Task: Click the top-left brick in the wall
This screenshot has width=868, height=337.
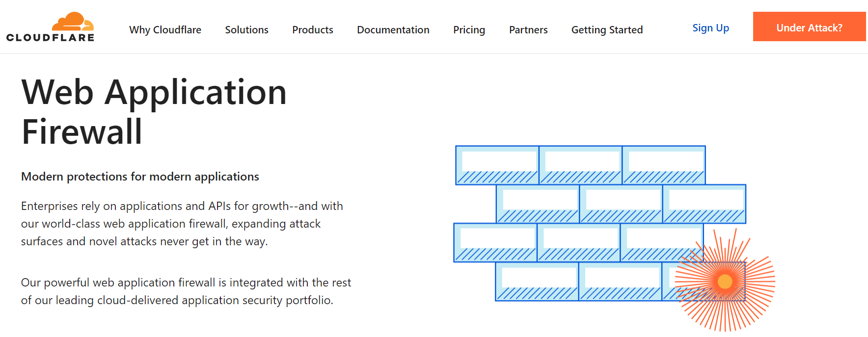Action: coord(497,165)
